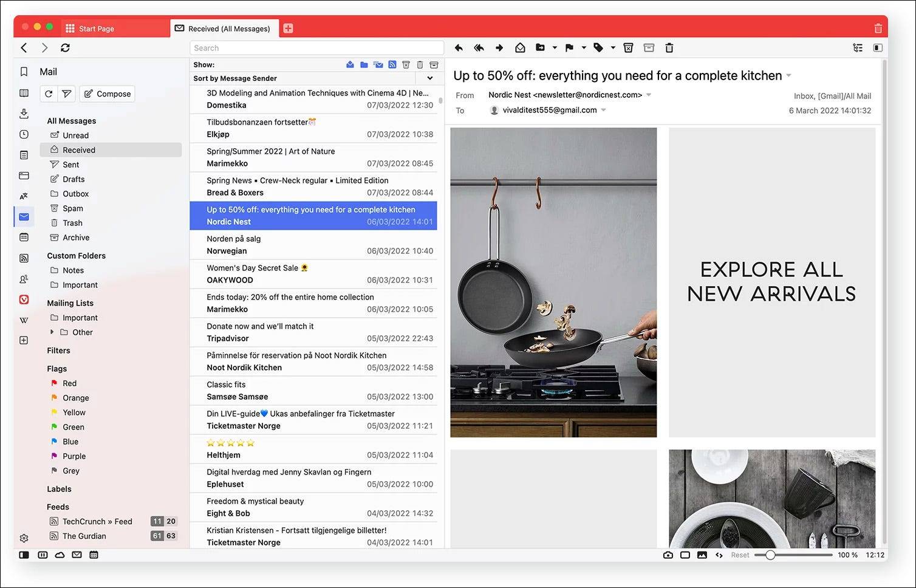This screenshot has width=916, height=588.
Task: Toggle showing trash in message list
Action: (x=420, y=64)
